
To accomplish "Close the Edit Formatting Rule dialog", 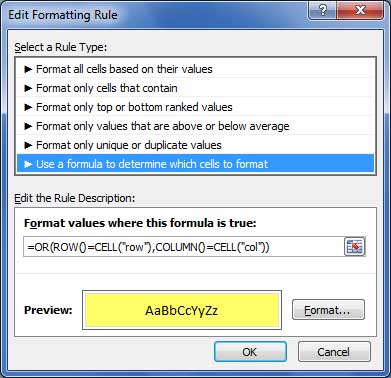I will 360,11.
